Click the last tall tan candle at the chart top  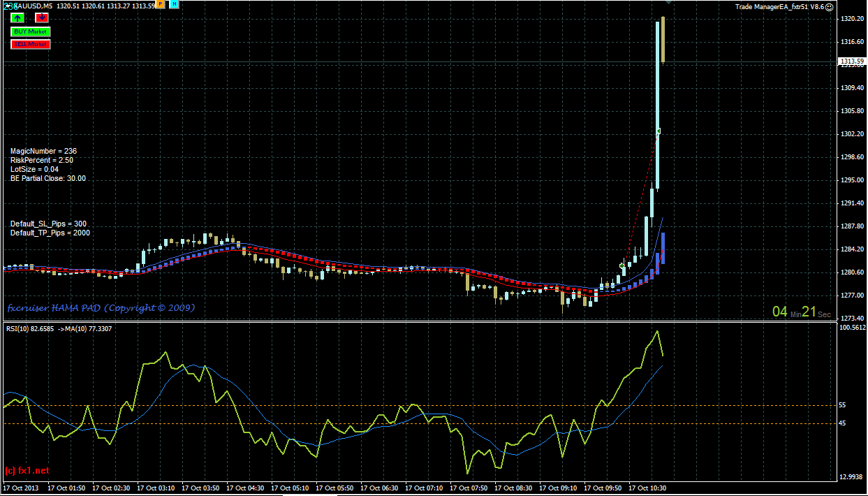point(663,40)
